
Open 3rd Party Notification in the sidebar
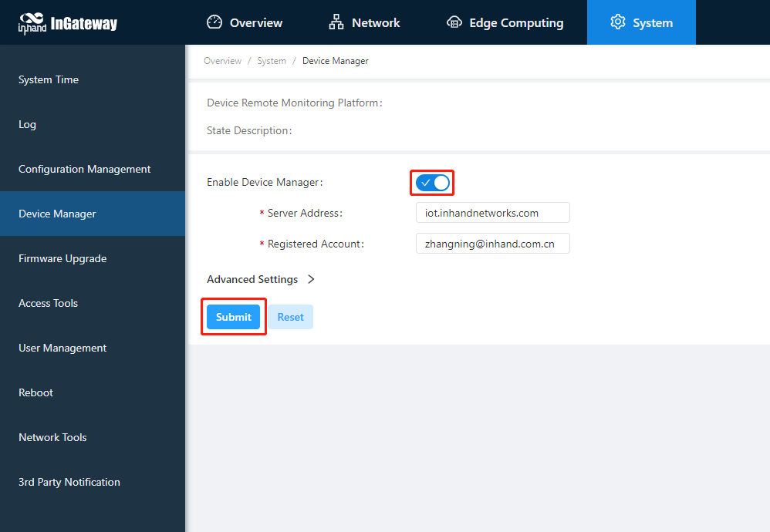[93, 481]
